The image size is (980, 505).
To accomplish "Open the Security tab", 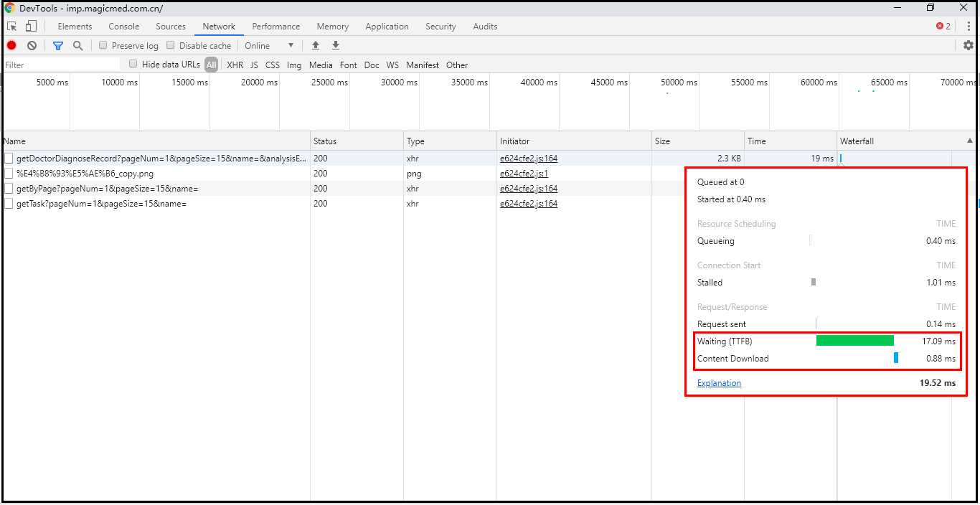I will point(440,27).
